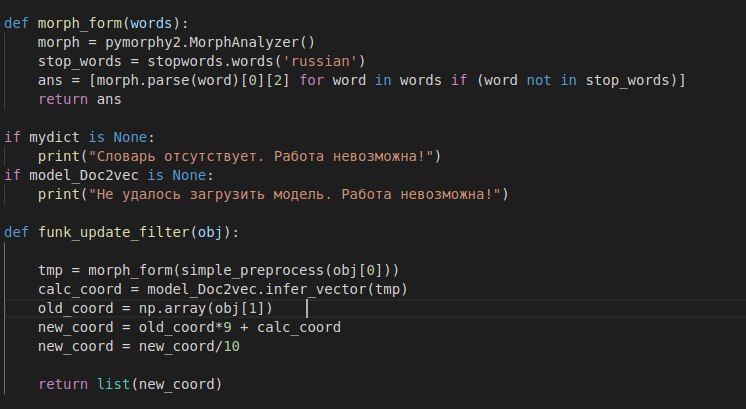The height and width of the screenshot is (409, 746).
Task: Click the 'def morph_form(words):' function definition
Action: 97,23
